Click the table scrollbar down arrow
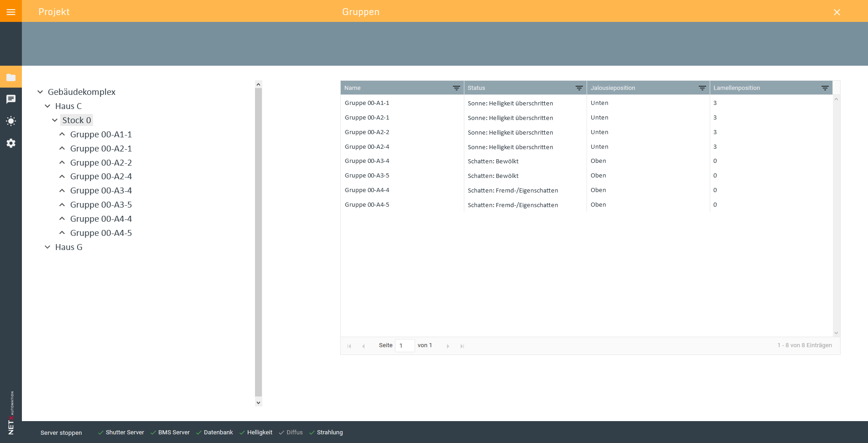Image resolution: width=868 pixels, height=443 pixels. 836,333
